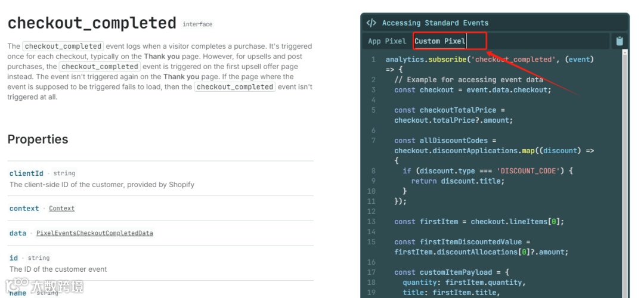
Task: Click the interface badge beside the heading
Action: (197, 24)
